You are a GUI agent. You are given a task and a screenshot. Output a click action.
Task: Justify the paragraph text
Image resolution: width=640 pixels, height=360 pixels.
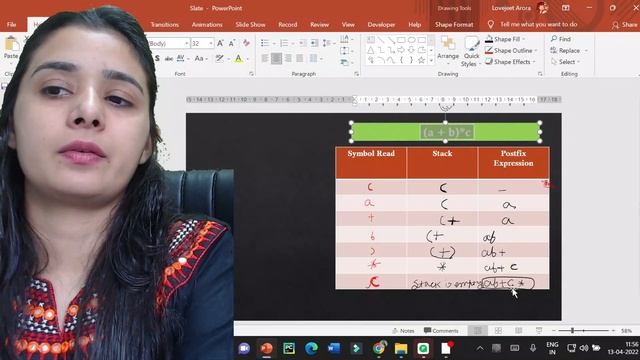click(x=300, y=59)
